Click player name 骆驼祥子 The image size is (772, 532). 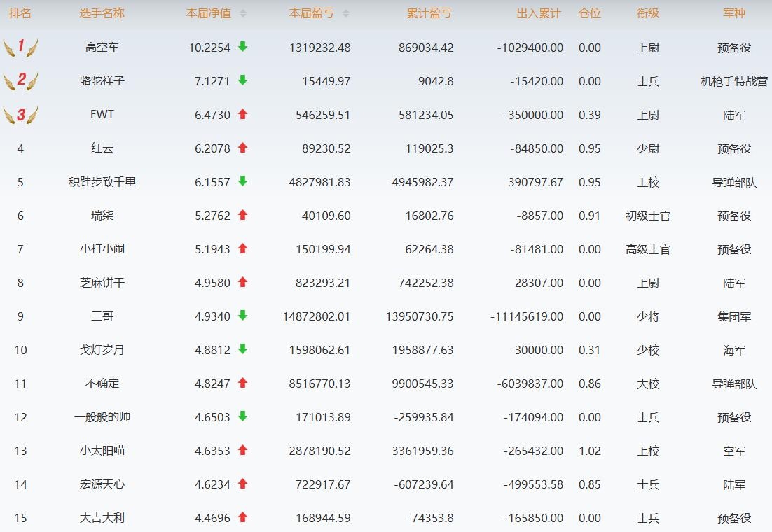coord(102,81)
